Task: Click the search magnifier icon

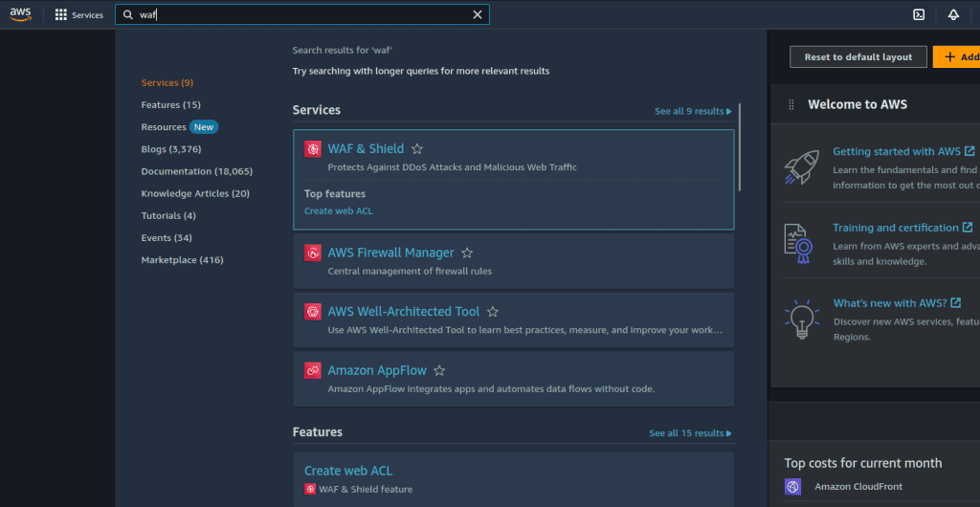Action: point(128,15)
